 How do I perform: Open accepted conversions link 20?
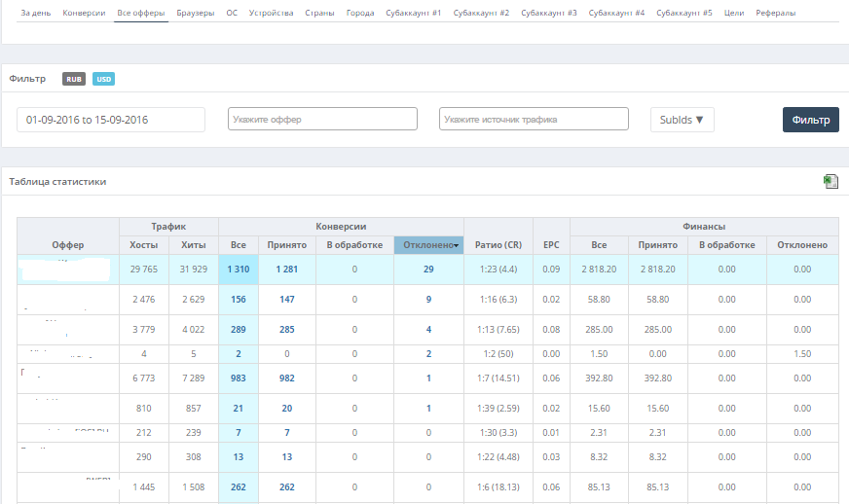click(x=287, y=409)
